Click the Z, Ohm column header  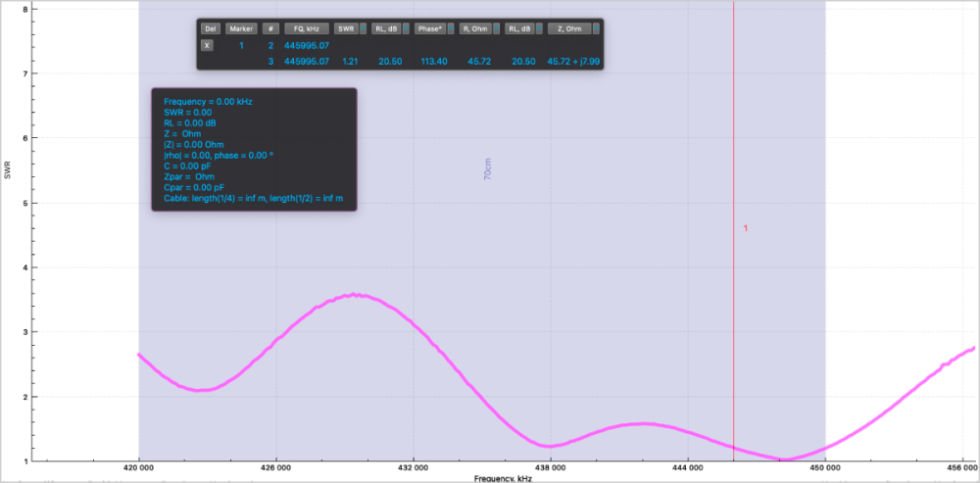tap(568, 29)
